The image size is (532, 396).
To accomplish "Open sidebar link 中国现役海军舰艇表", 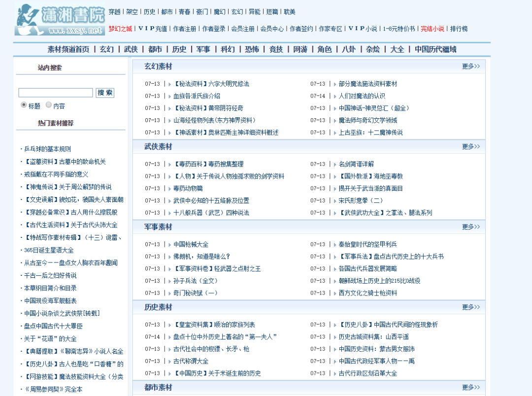I will (x=50, y=301).
